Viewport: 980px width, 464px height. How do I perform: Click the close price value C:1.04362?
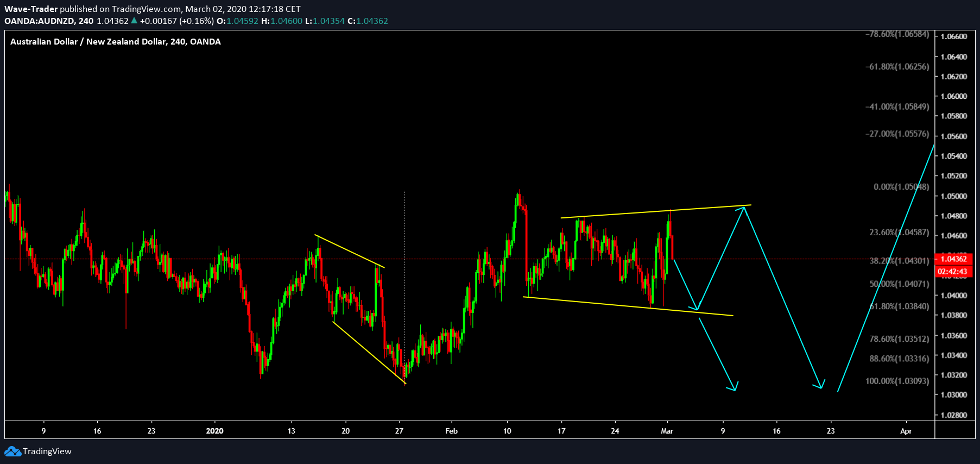coord(368,21)
